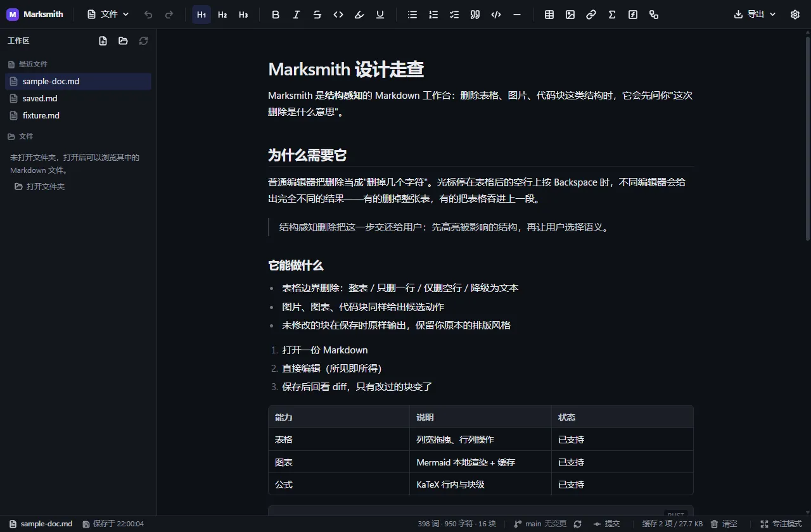The image size is (811, 532).
Task: Click the blockquote starting 结构感知删除
Action: point(481,227)
